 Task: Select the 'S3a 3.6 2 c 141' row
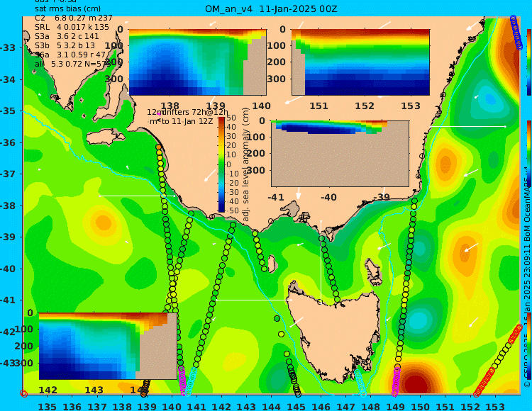(x=67, y=36)
